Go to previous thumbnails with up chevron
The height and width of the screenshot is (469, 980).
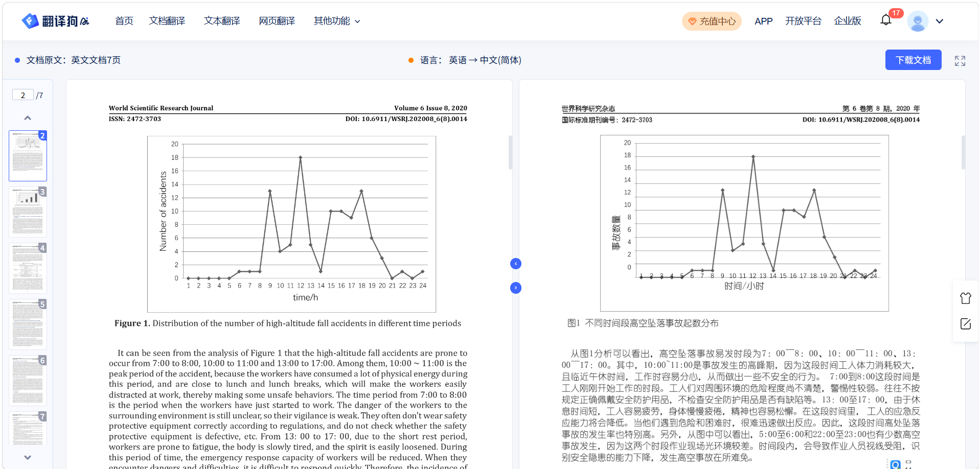point(28,118)
